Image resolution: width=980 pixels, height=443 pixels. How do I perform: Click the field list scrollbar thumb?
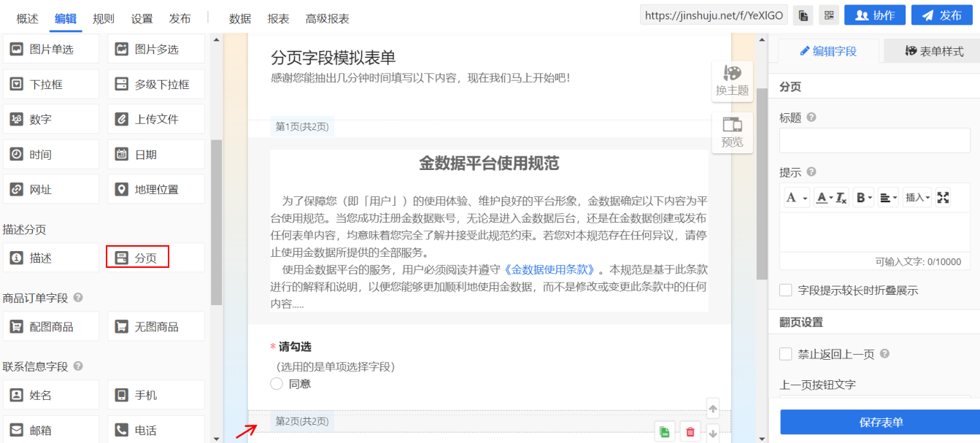(x=216, y=222)
